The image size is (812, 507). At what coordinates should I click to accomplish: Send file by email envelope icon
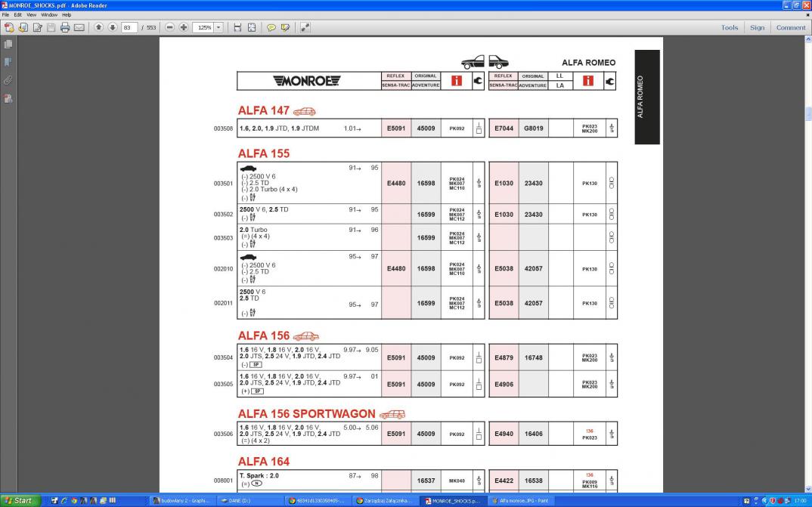pyautogui.click(x=79, y=27)
